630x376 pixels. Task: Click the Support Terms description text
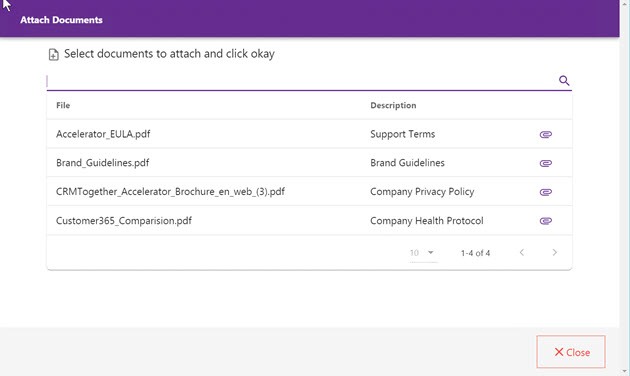click(403, 134)
